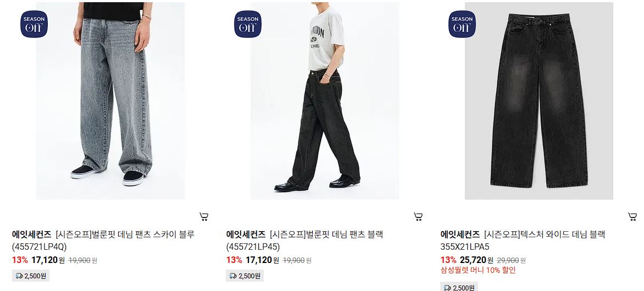Click 17,120원 price of sky blue denim
Screen dimensions: 644x291
pyautogui.click(x=48, y=260)
